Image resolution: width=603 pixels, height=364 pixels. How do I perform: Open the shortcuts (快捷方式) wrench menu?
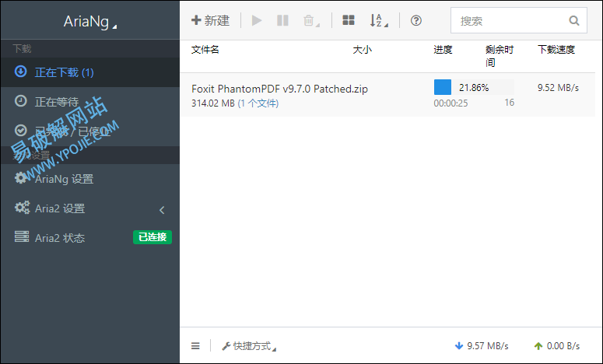249,346
